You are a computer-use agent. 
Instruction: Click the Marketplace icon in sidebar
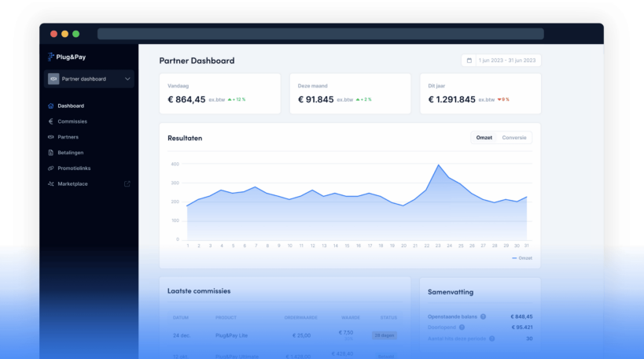51,184
